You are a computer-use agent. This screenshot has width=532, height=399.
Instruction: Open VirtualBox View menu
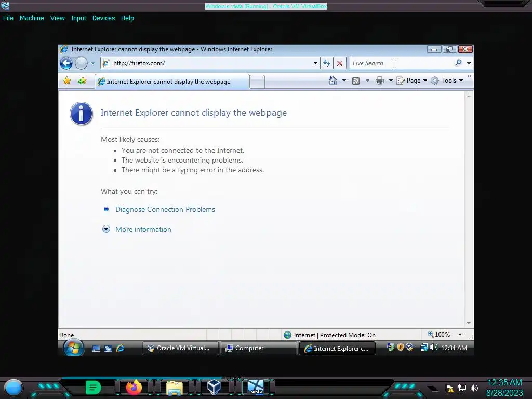point(57,18)
